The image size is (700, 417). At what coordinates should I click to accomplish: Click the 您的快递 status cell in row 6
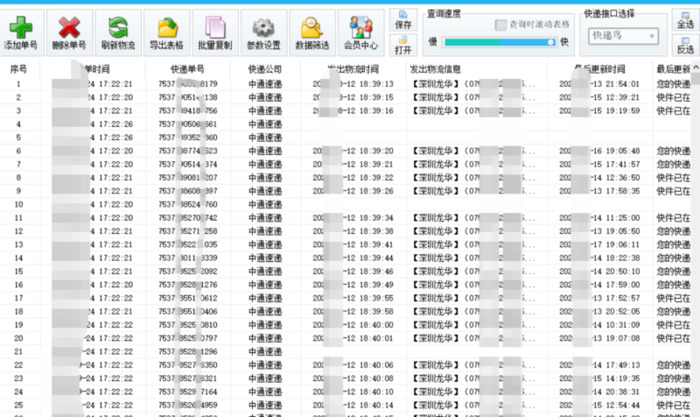point(673,150)
